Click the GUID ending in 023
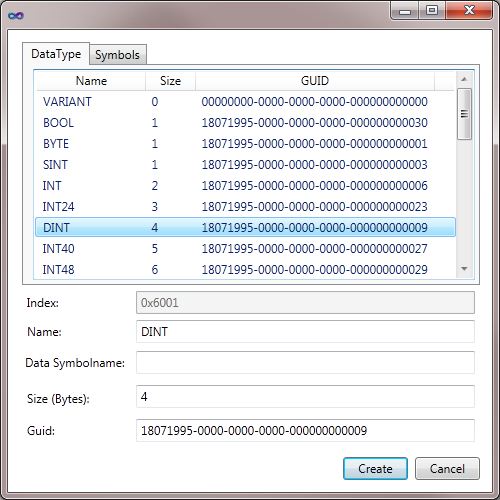Image resolution: width=500 pixels, height=500 pixels. 314,207
